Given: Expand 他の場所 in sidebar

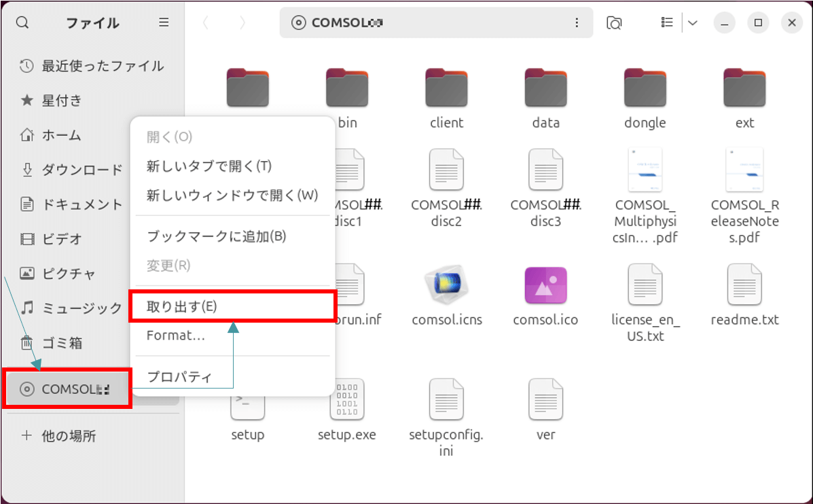Looking at the screenshot, I should pos(68,435).
